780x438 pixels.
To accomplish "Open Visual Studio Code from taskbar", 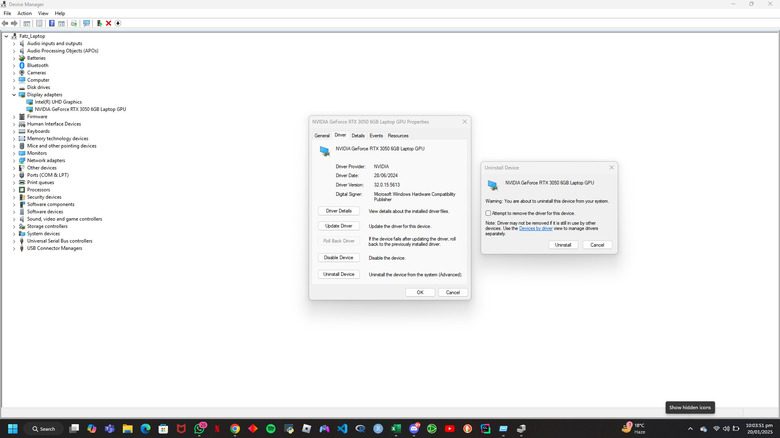I will [x=342, y=429].
